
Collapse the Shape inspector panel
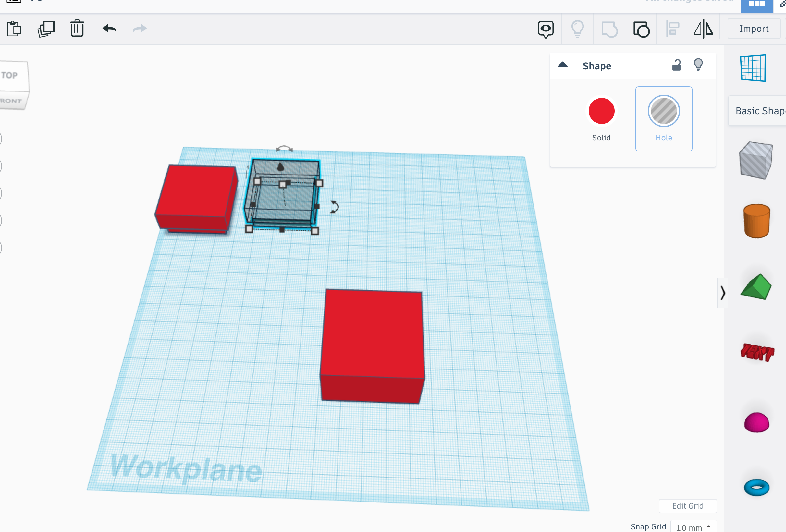[x=562, y=65]
